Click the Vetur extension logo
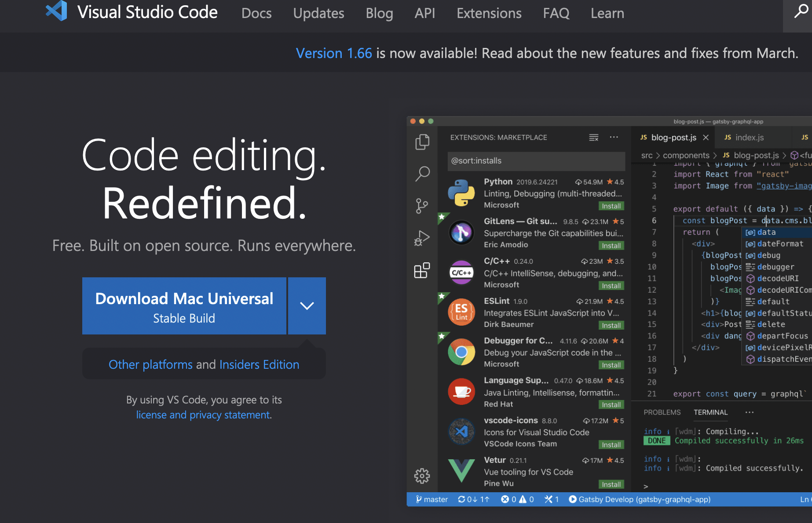The width and height of the screenshot is (812, 523). (x=461, y=471)
